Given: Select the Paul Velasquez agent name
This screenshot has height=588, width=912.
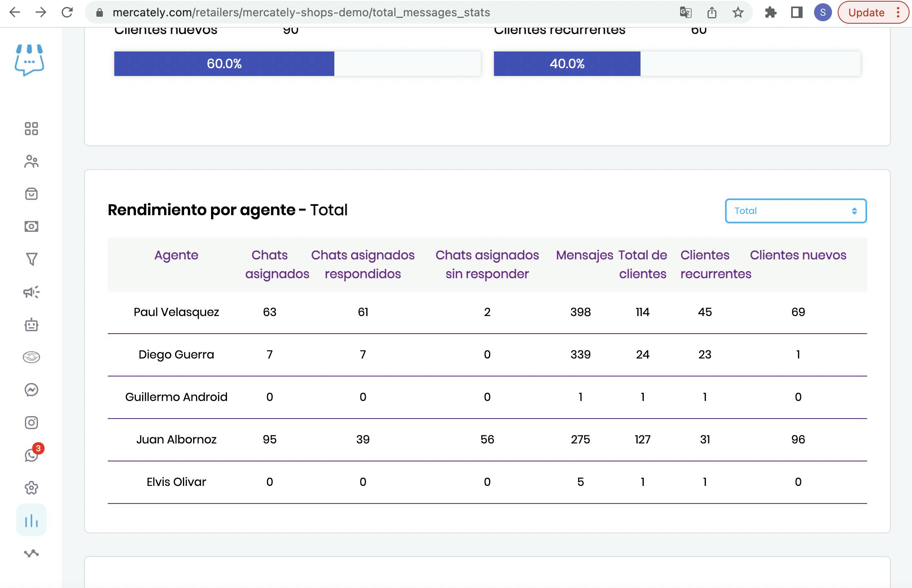Looking at the screenshot, I should [176, 312].
